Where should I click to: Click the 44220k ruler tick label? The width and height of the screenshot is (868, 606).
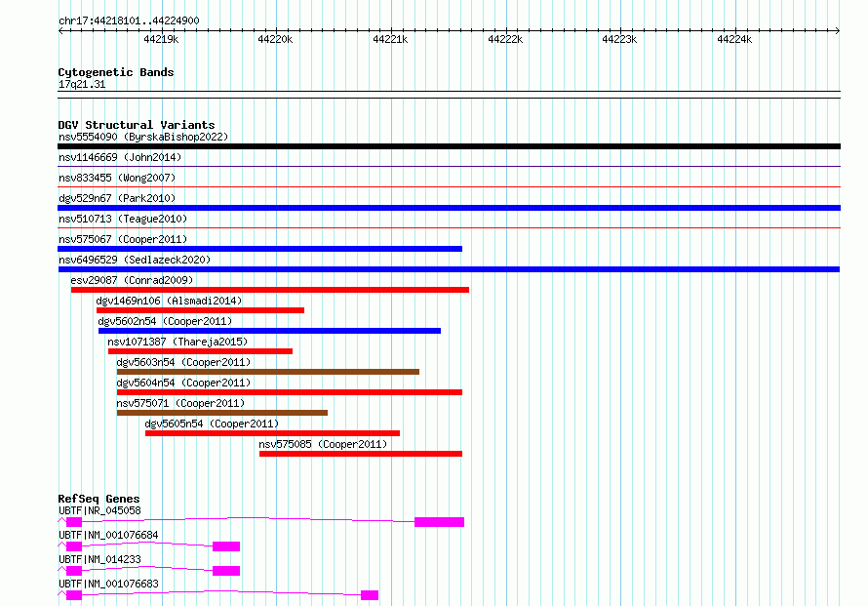pyautogui.click(x=275, y=39)
